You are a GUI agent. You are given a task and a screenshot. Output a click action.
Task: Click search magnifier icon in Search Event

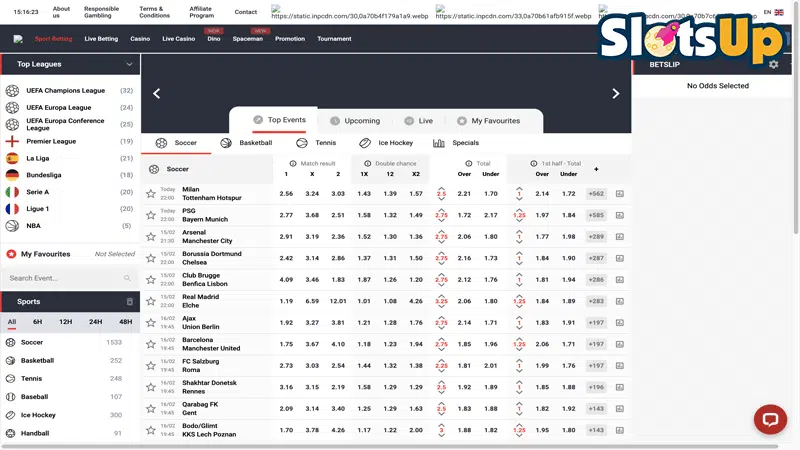point(127,278)
